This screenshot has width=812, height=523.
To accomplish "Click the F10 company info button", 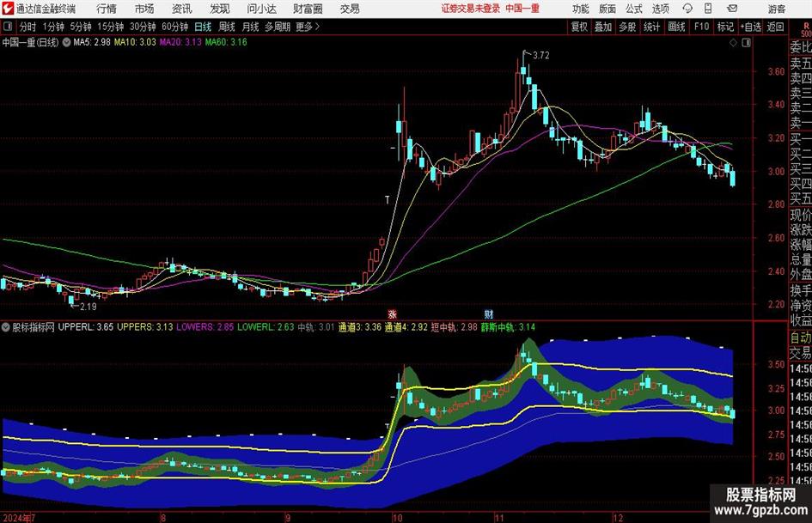I will (x=702, y=27).
